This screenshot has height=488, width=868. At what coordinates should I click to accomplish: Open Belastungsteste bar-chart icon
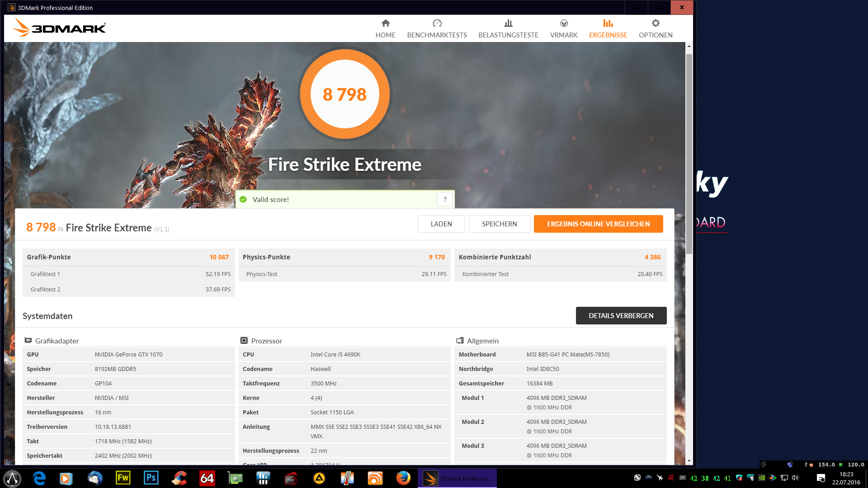coord(508,23)
